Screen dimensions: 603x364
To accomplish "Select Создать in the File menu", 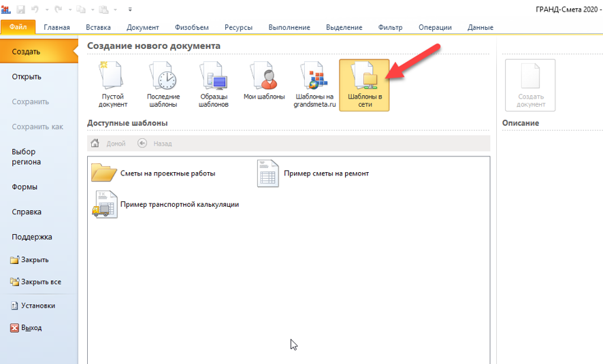I will tap(39, 52).
